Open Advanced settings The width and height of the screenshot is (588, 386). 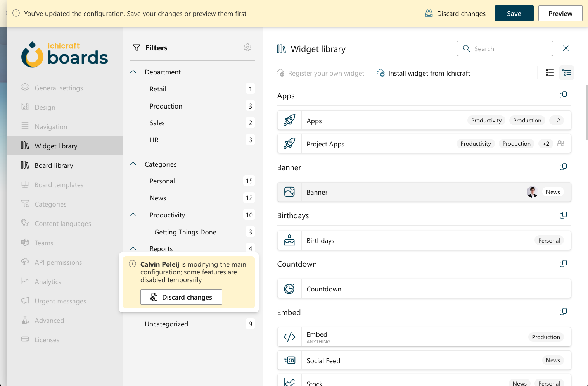65,320
